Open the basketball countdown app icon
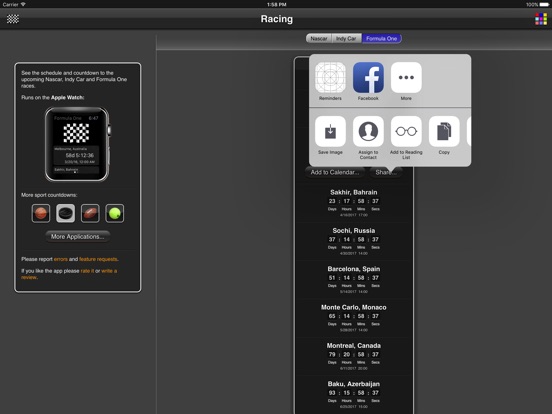The image size is (552, 414). (41, 213)
